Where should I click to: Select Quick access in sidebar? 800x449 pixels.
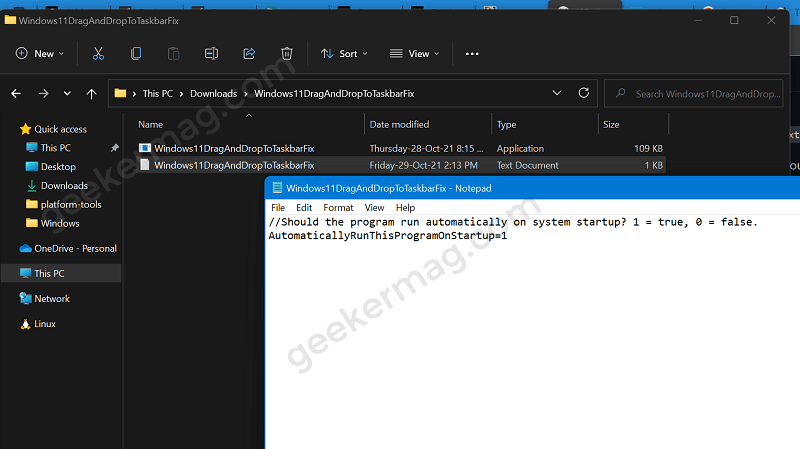[x=60, y=129]
